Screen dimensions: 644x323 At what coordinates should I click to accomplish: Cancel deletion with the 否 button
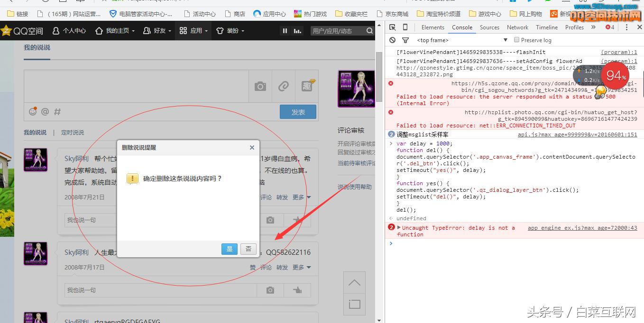pyautogui.click(x=248, y=249)
